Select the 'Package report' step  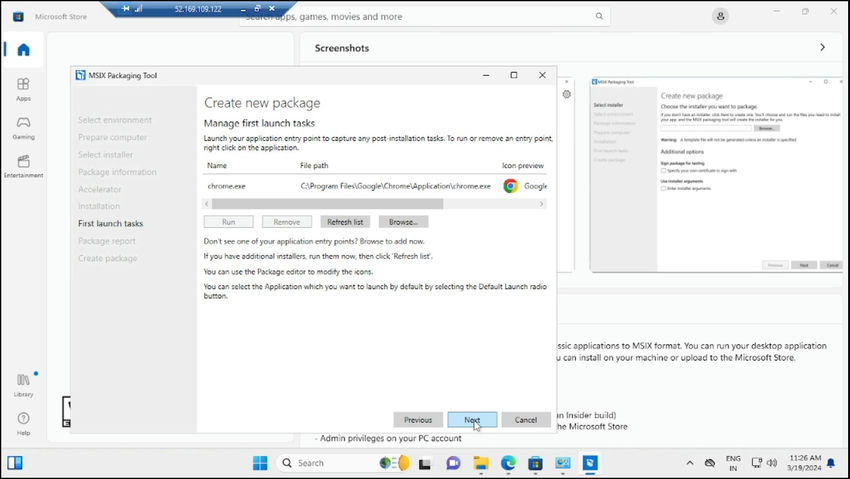coord(107,241)
